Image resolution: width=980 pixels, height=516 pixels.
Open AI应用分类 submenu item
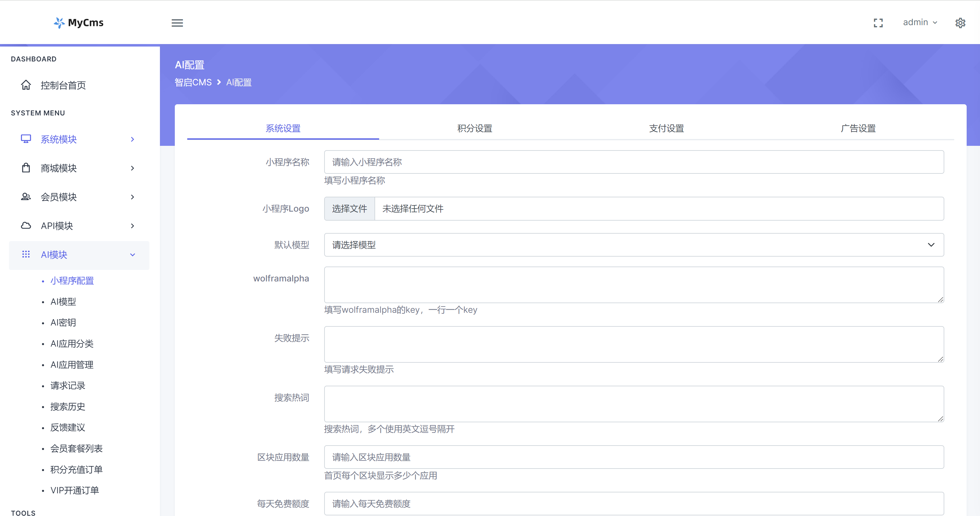72,344
